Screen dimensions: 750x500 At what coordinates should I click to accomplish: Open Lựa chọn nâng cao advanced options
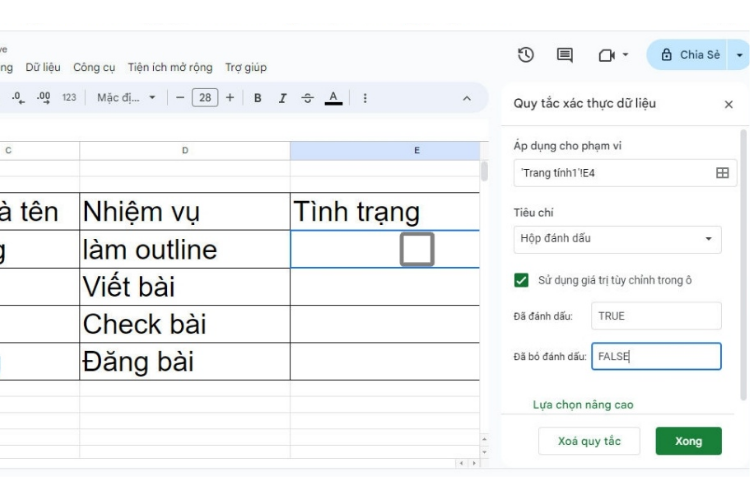click(583, 405)
